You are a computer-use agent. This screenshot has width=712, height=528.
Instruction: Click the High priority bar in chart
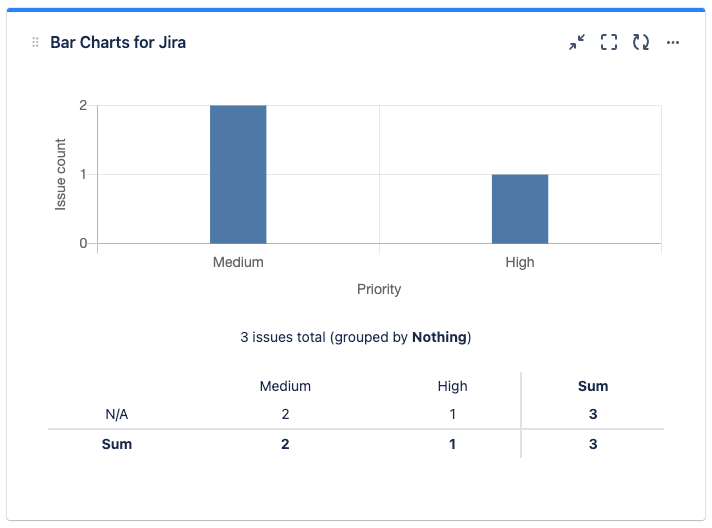[x=520, y=209]
